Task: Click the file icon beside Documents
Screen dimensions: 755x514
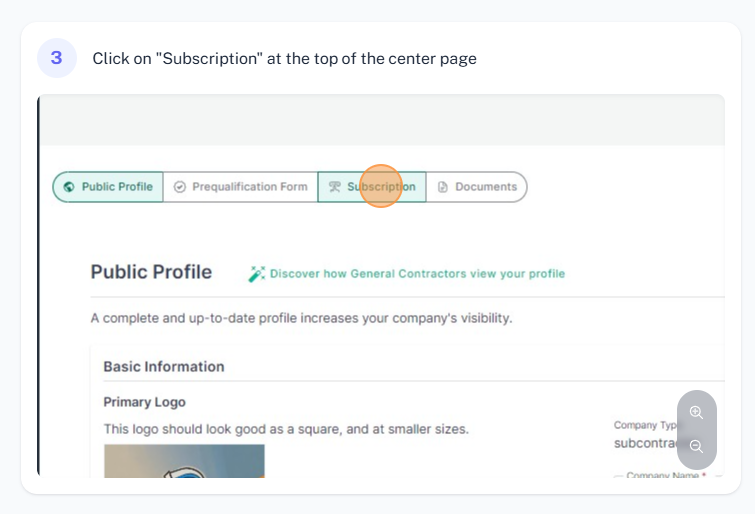Action: (x=443, y=187)
